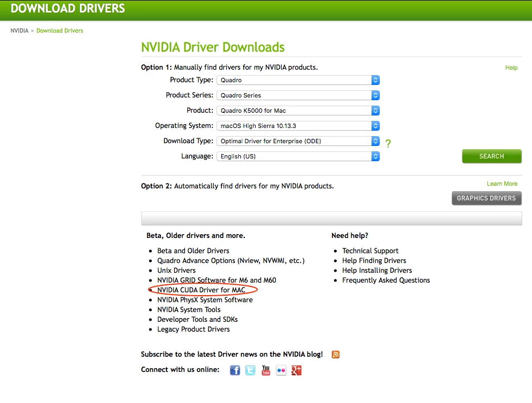
Task: Click the GRAPHICS DRIVERS button
Action: (486, 198)
